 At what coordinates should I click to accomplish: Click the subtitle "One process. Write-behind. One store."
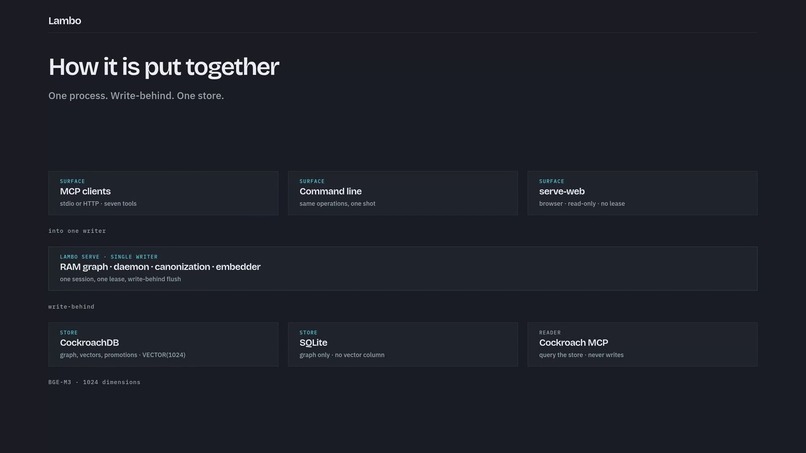tap(136, 96)
